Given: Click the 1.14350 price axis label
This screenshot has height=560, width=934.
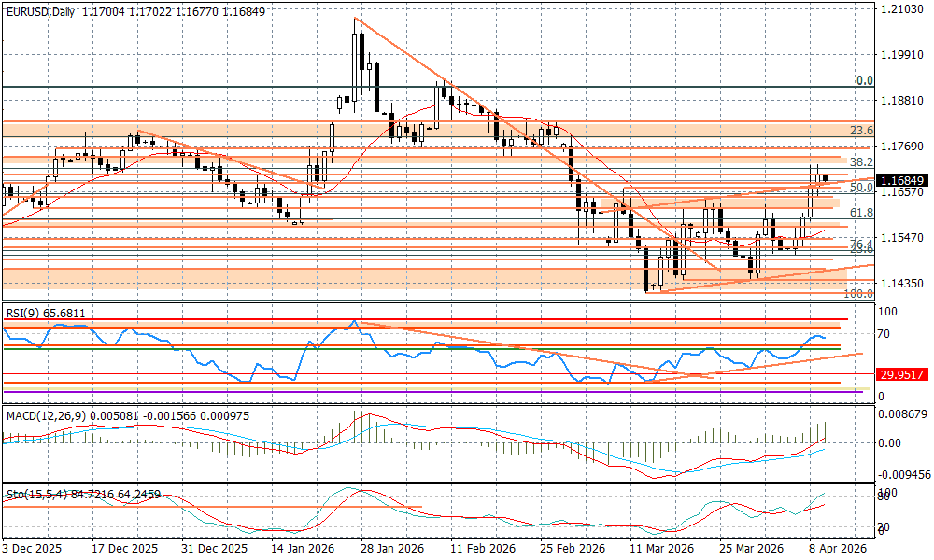Looking at the screenshot, I should [x=902, y=283].
